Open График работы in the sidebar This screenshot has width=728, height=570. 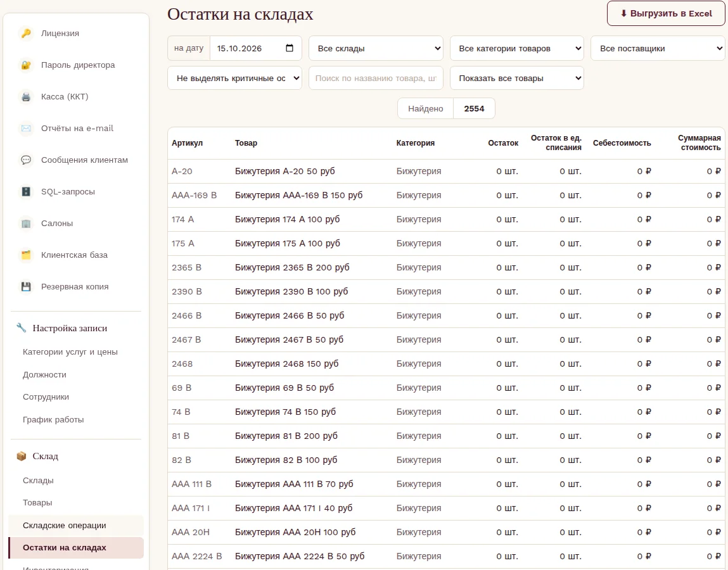coord(53,420)
